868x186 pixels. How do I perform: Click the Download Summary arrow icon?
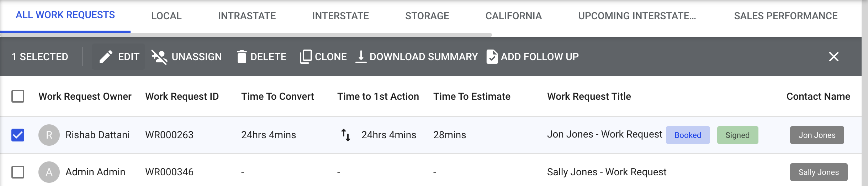point(361,57)
